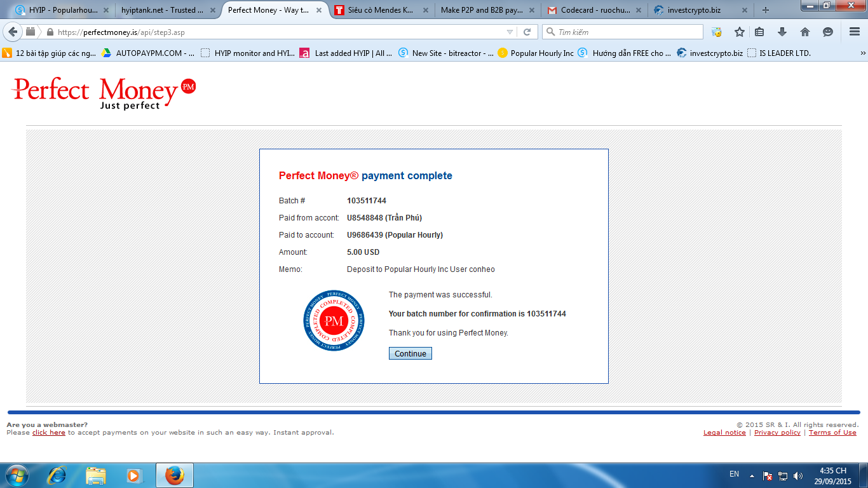Image resolution: width=868 pixels, height=488 pixels.
Task: Expand the address bar history dropdown
Action: pyautogui.click(x=510, y=32)
